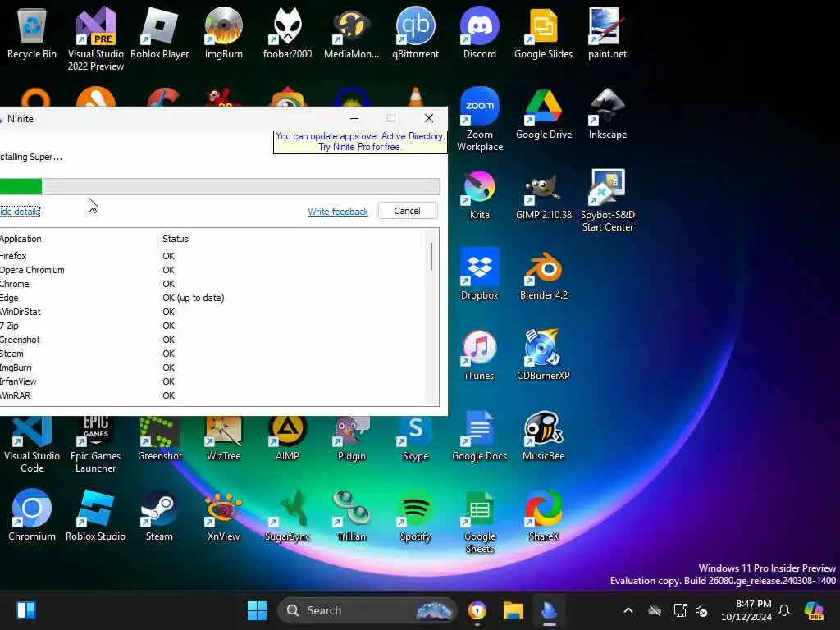The width and height of the screenshot is (840, 630).
Task: Open Trillian desktop icon
Action: click(351, 515)
